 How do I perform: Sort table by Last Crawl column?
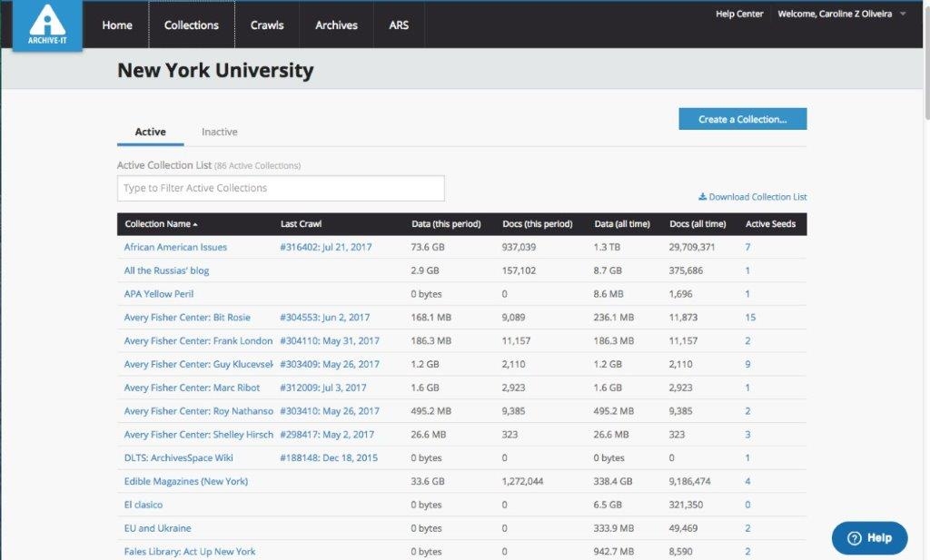point(301,224)
